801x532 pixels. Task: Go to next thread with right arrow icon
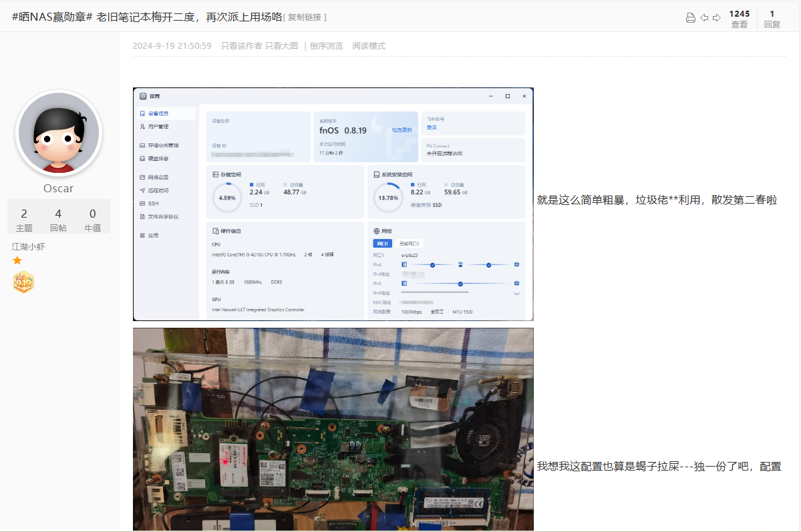(717, 18)
